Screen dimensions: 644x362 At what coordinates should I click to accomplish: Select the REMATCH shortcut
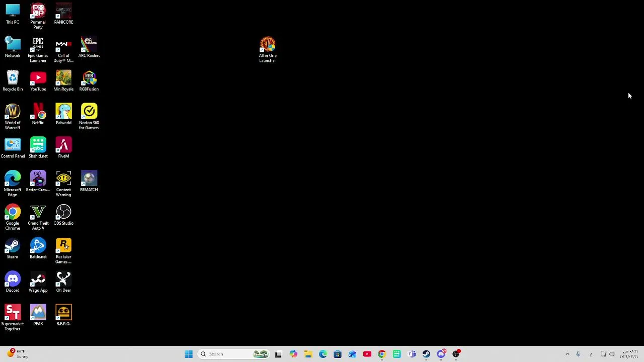point(89,182)
